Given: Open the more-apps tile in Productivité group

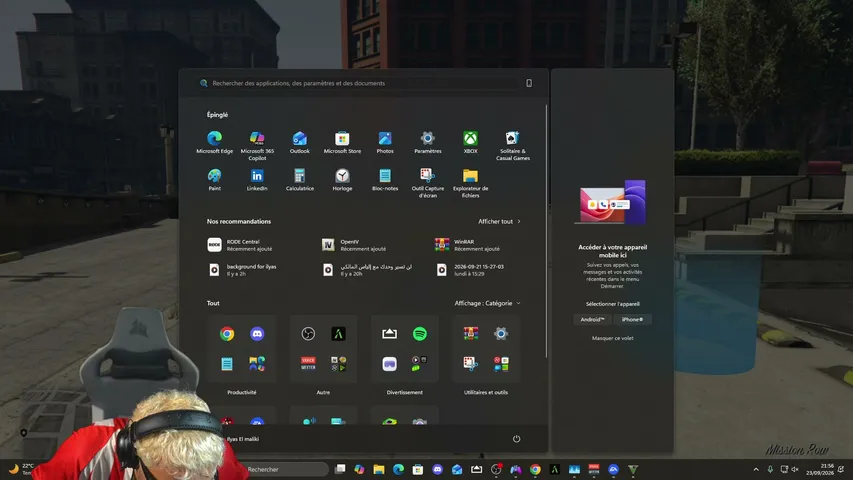Looking at the screenshot, I should tap(257, 364).
